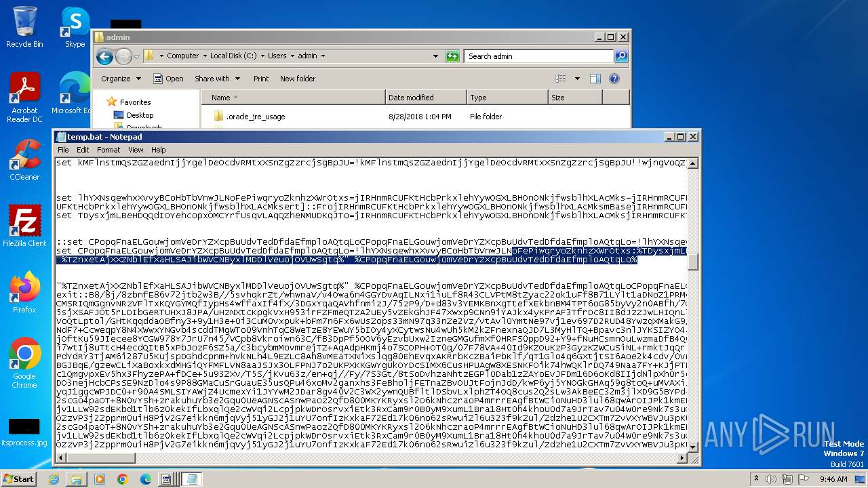The width and height of the screenshot is (868, 488).
Task: Open the Start menu
Action: pyautogui.click(x=19, y=479)
